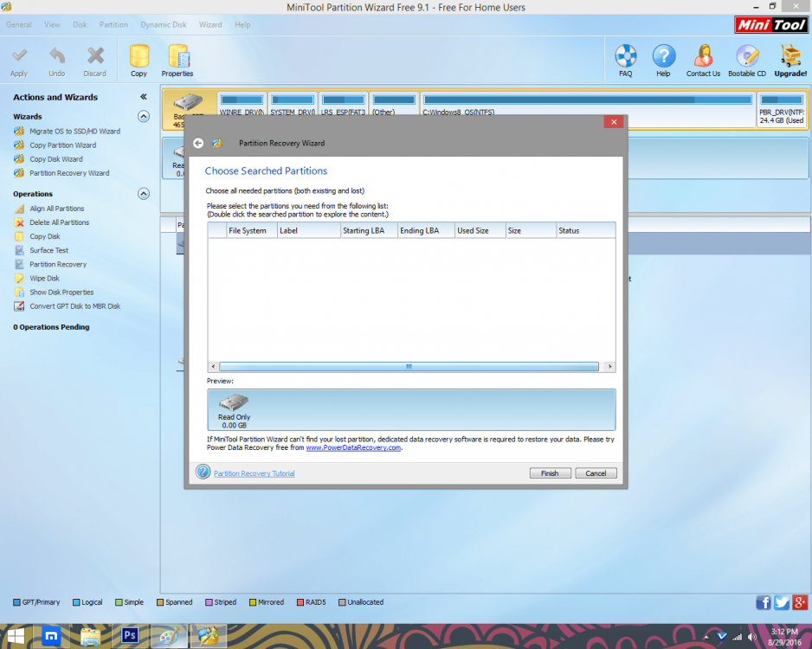Image resolution: width=812 pixels, height=649 pixels.
Task: Click the Finish button
Action: [x=550, y=473]
